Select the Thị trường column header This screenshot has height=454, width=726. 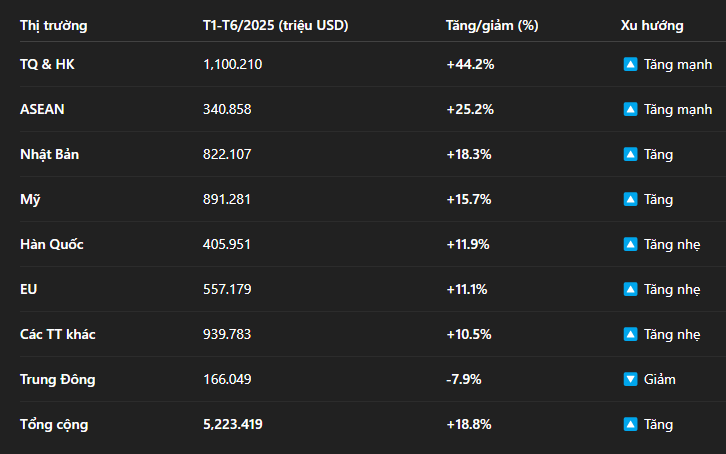[54, 25]
